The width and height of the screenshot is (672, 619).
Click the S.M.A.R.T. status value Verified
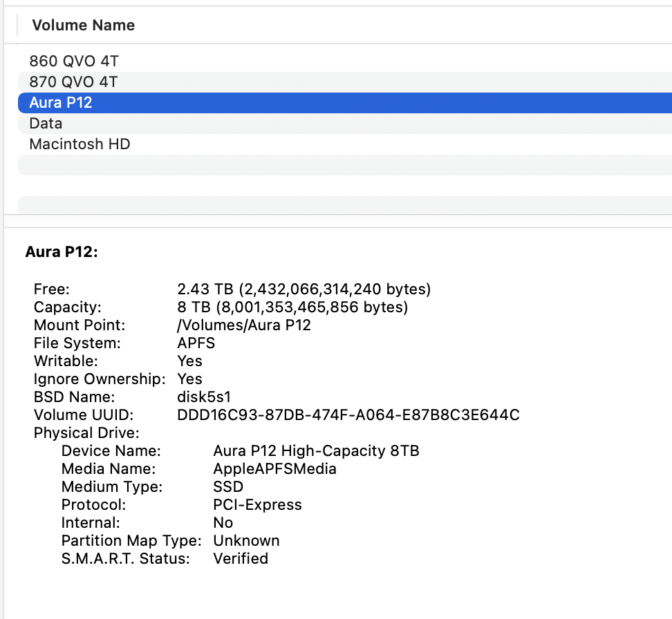[x=241, y=559]
